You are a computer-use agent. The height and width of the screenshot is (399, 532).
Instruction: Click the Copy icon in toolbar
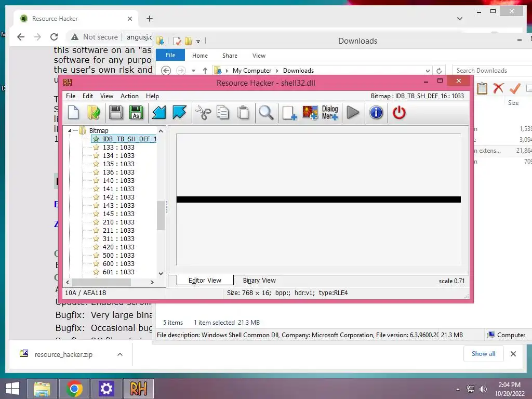click(223, 112)
